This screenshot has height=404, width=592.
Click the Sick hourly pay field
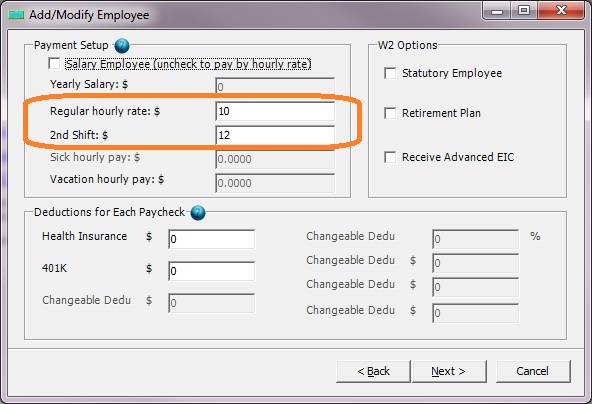(x=275, y=159)
